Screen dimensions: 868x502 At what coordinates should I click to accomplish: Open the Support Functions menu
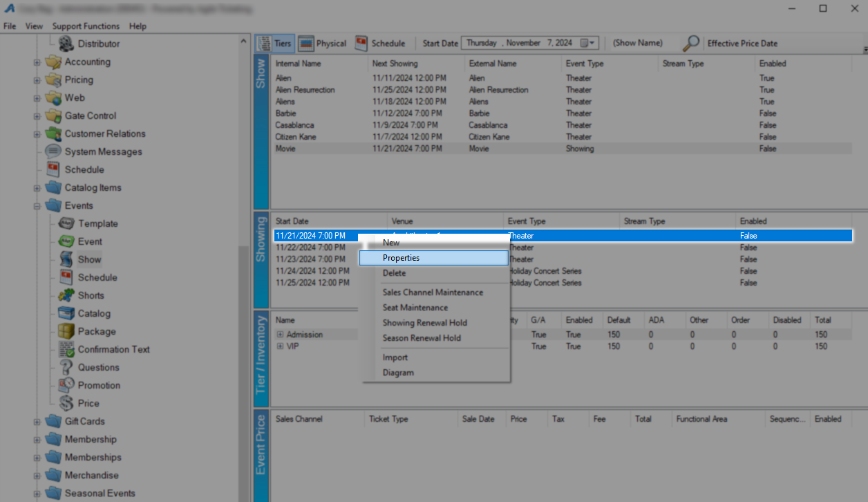tap(86, 26)
